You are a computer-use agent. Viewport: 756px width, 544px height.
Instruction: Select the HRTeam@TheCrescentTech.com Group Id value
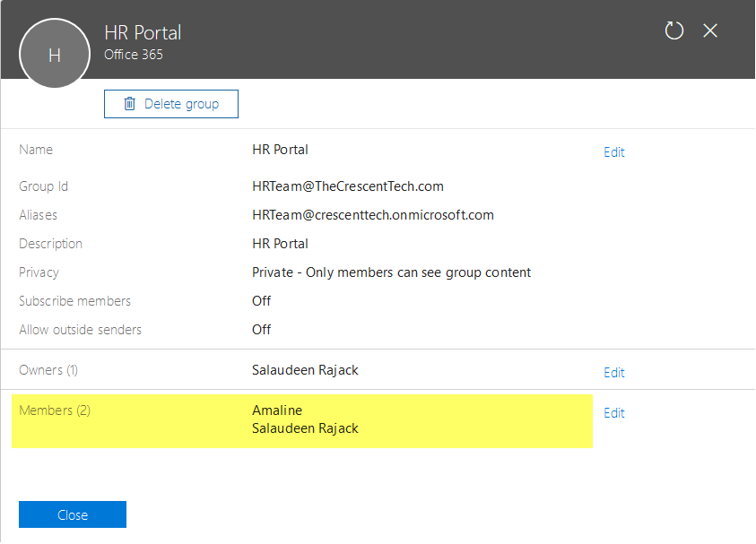pyautogui.click(x=348, y=186)
